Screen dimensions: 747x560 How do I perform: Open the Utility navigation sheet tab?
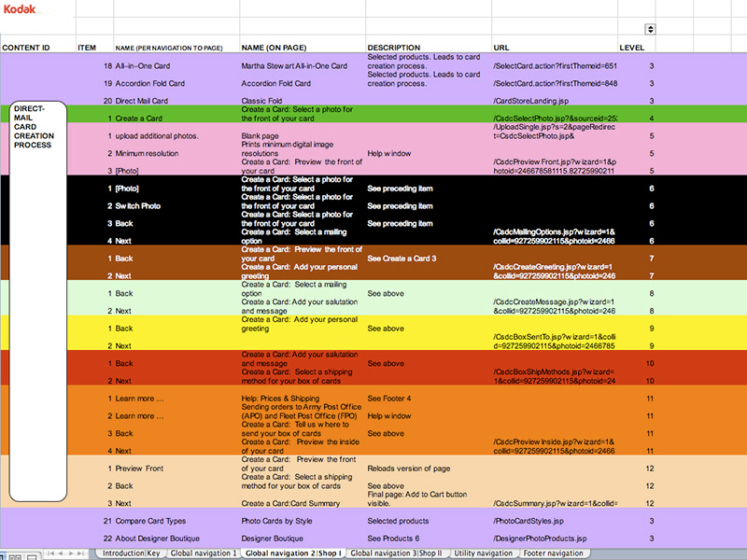click(x=483, y=553)
